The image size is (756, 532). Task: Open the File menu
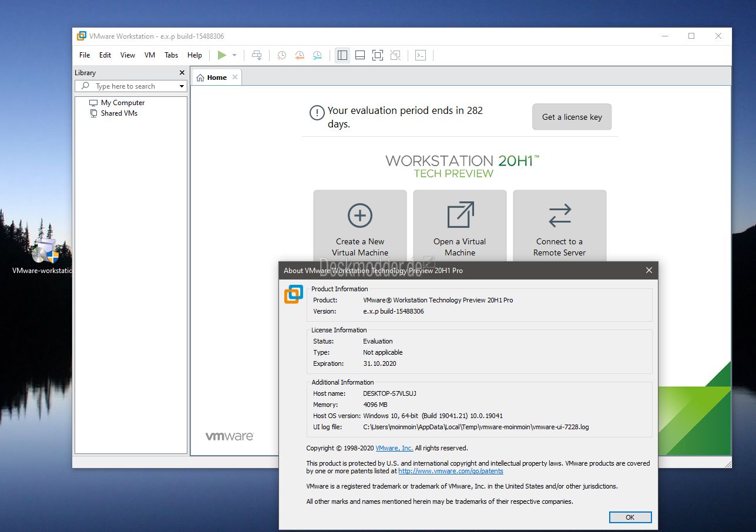pos(85,55)
